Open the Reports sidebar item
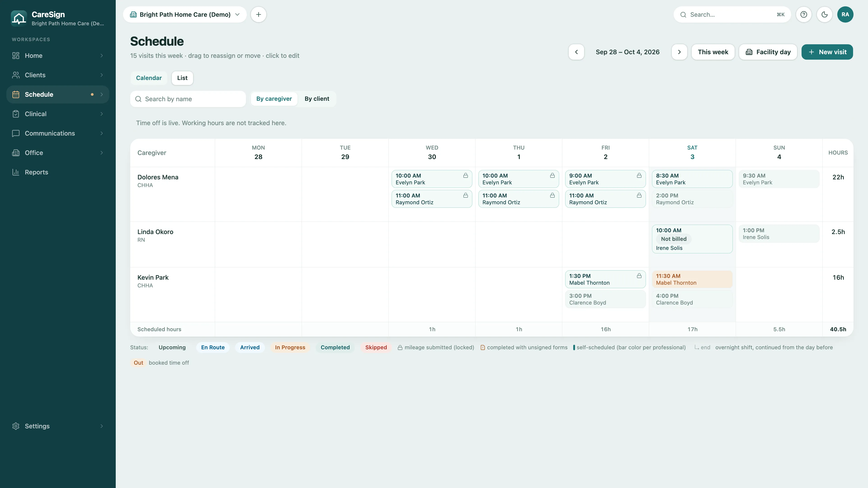The width and height of the screenshot is (868, 488). 58,172
